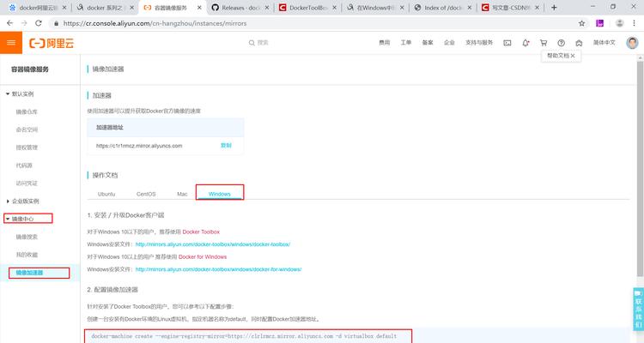Viewport: 644px width, 343px height.
Task: Open 备案 in top navigation
Action: [x=428, y=43]
